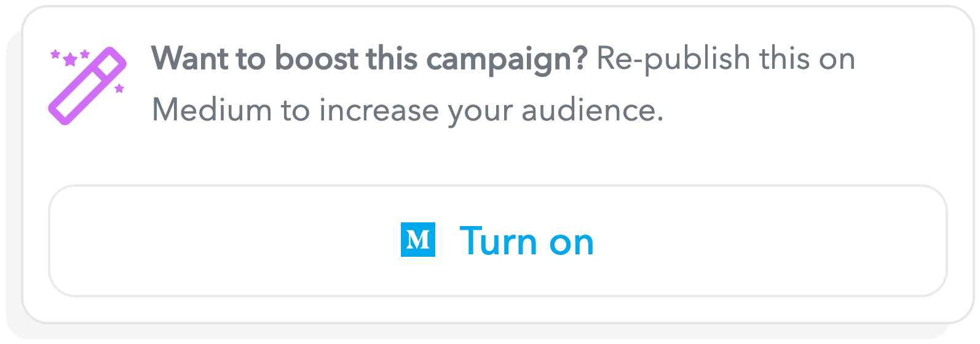Click the purple magic wand icon
This screenshot has height=344, width=980.
coord(88,86)
